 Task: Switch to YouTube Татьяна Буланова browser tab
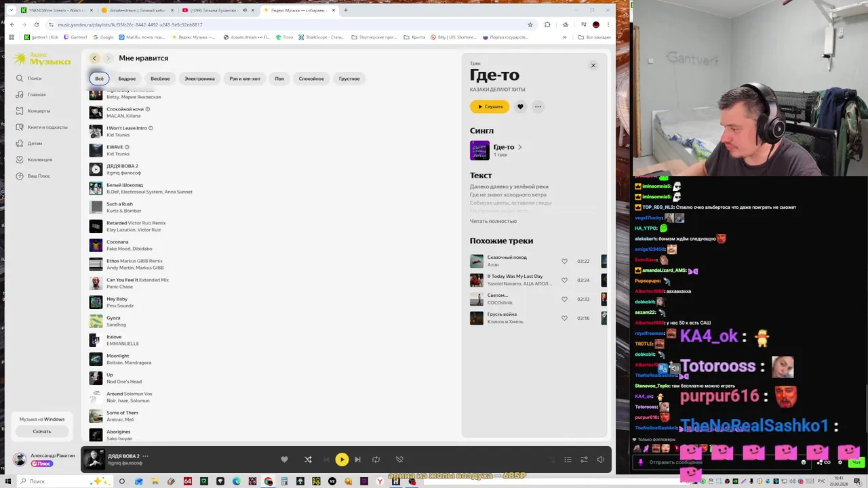coord(218,10)
